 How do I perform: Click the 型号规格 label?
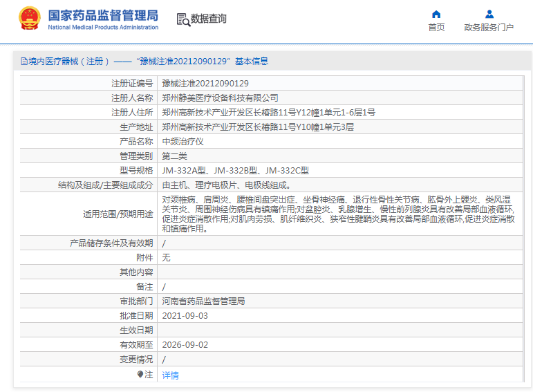pos(136,171)
